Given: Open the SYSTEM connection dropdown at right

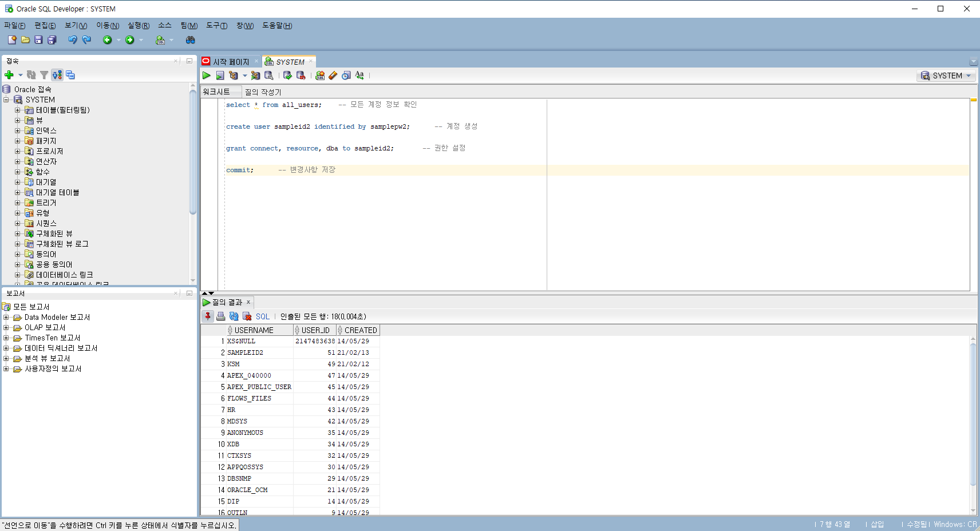Looking at the screenshot, I should click(946, 76).
